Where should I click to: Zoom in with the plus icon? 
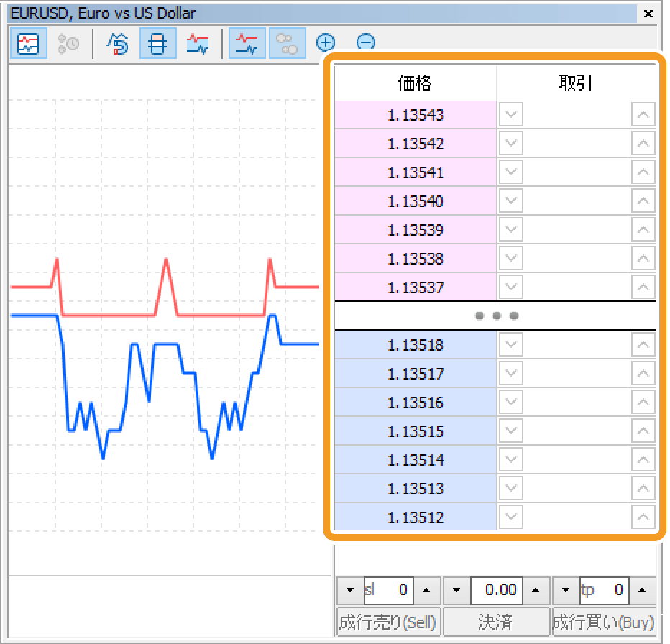click(x=326, y=42)
